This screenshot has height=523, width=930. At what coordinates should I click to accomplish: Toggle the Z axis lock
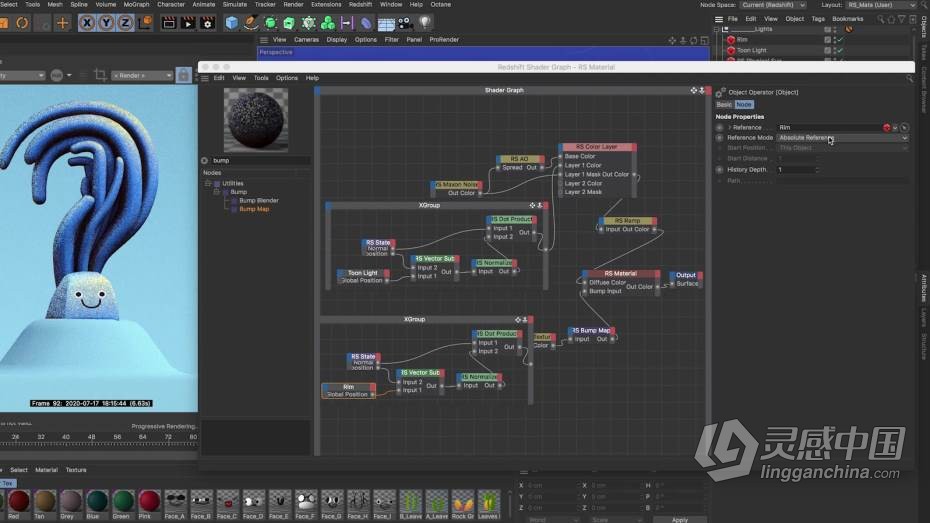tap(125, 23)
